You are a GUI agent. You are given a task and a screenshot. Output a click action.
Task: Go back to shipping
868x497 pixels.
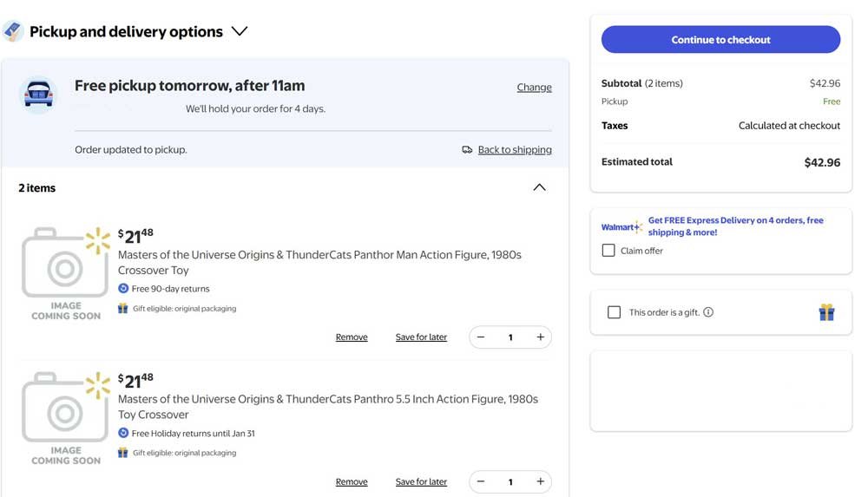click(x=514, y=150)
